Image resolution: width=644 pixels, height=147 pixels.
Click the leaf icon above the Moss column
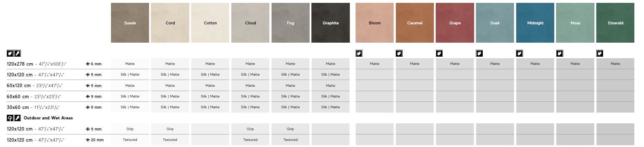[x=560, y=53]
